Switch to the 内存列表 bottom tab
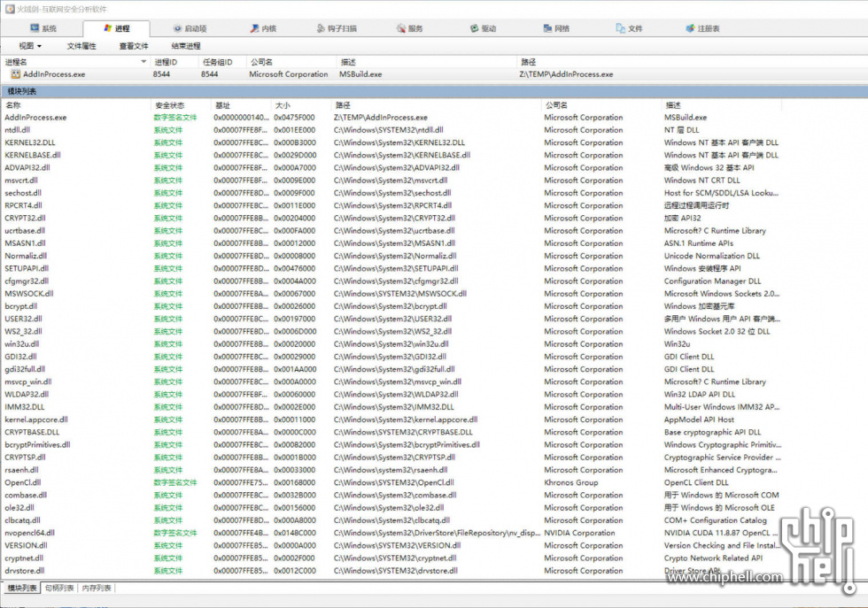Image resolution: width=868 pixels, height=608 pixels. coord(97,588)
